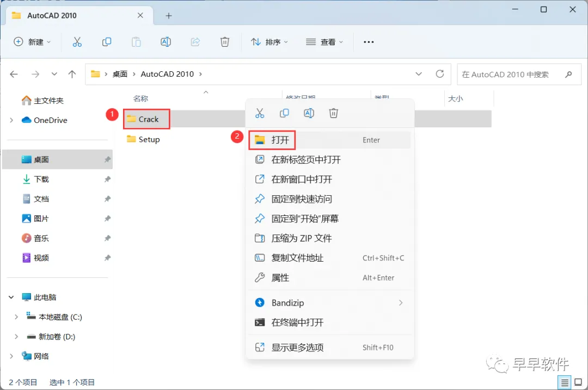Open the 排序 sort dropdown

[x=269, y=42]
